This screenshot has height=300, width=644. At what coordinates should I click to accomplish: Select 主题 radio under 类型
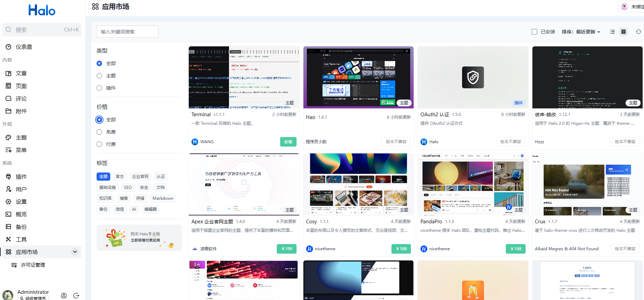click(x=99, y=76)
